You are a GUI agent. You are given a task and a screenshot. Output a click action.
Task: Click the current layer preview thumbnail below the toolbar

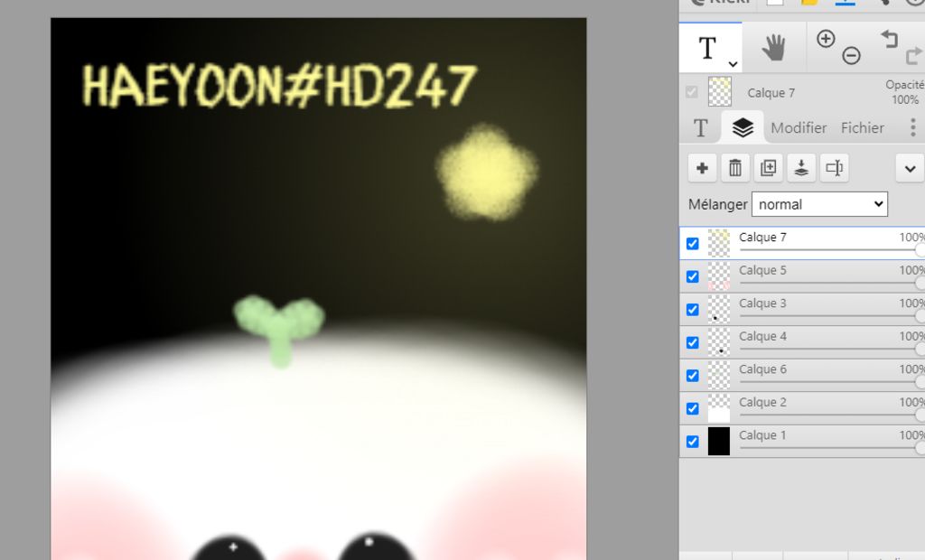pos(719,92)
